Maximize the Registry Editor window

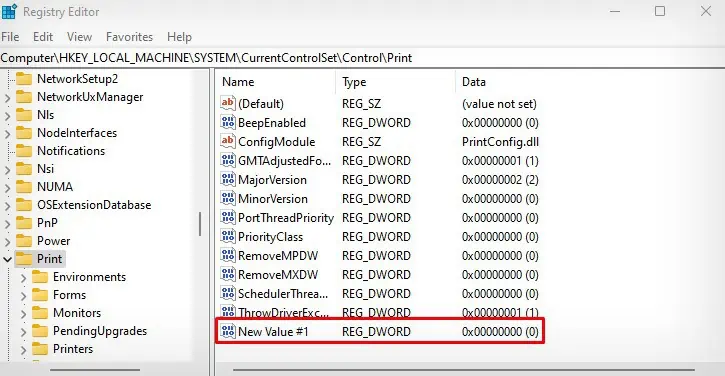pos(660,11)
